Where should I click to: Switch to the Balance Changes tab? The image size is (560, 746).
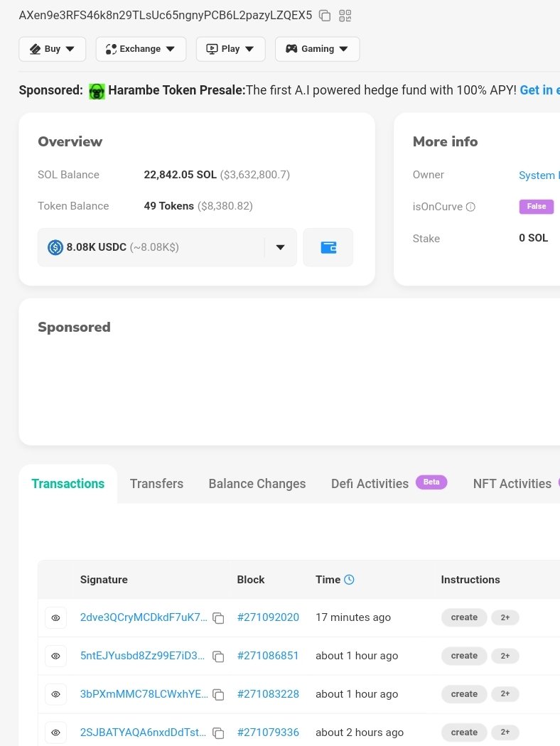pyautogui.click(x=257, y=484)
